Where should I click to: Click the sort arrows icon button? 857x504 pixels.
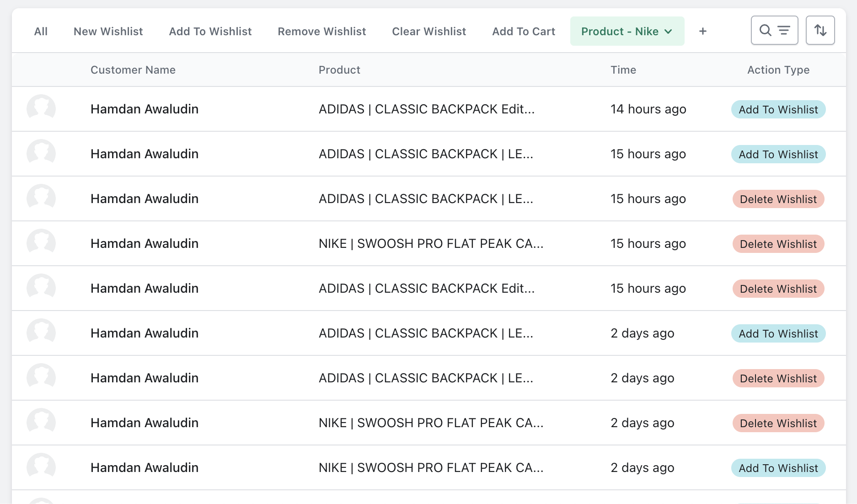(820, 31)
